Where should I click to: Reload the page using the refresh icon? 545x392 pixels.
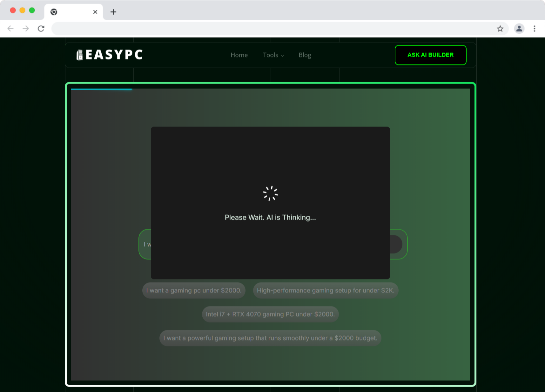point(41,28)
